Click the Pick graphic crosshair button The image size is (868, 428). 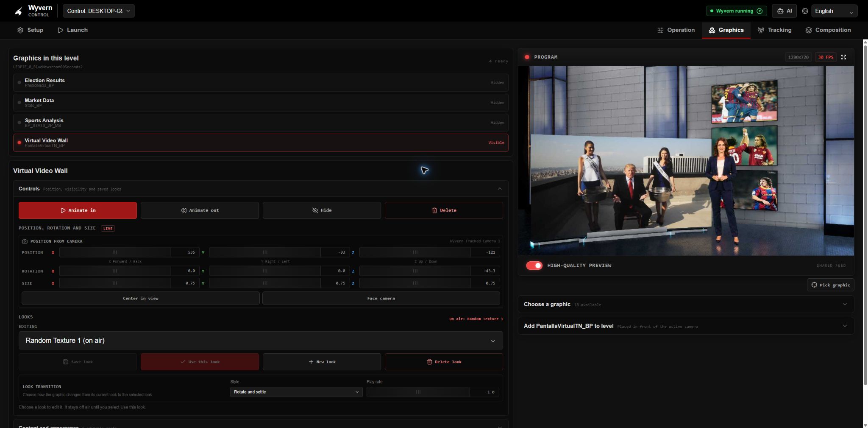tap(830, 285)
